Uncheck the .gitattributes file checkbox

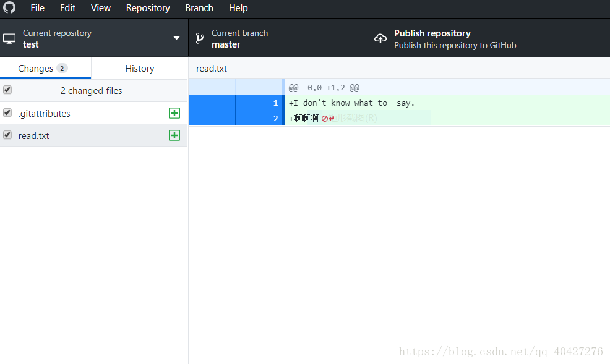(x=7, y=112)
